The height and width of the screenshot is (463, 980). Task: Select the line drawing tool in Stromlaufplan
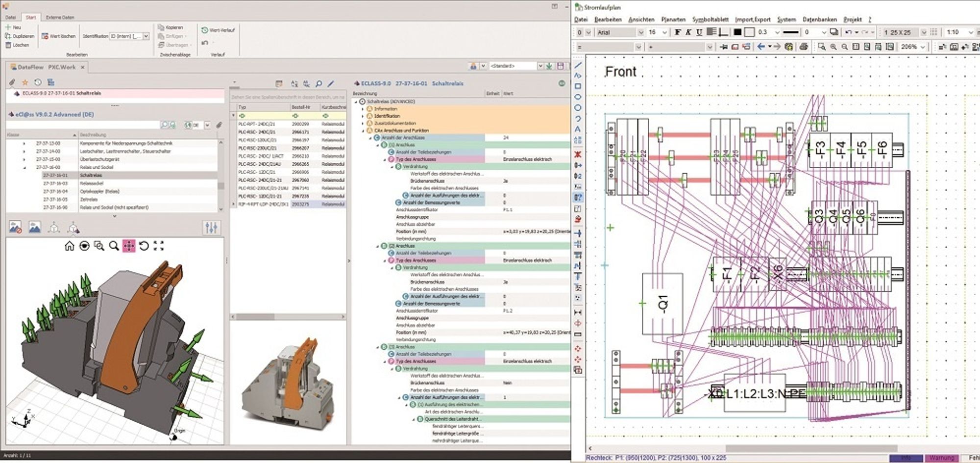pos(578,65)
